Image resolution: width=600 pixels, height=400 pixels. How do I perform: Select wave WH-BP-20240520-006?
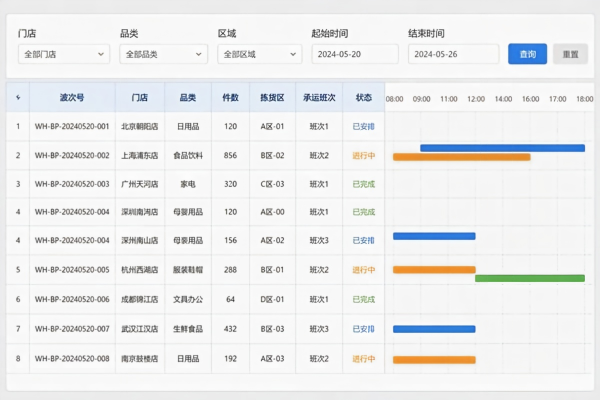click(x=72, y=299)
